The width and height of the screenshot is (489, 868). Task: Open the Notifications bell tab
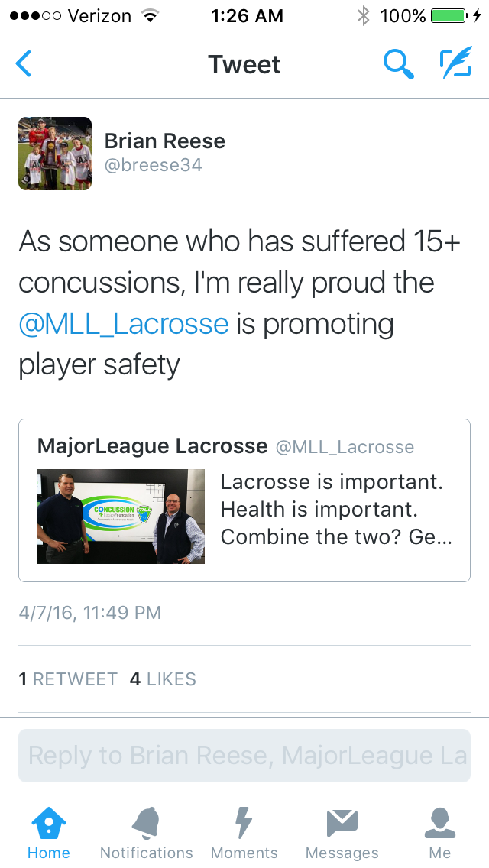[x=146, y=833]
